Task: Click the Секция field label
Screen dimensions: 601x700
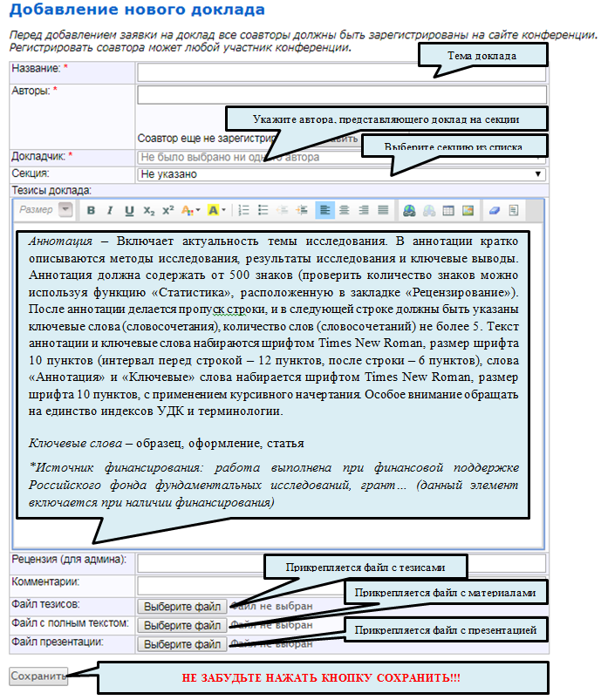Action: (31, 173)
